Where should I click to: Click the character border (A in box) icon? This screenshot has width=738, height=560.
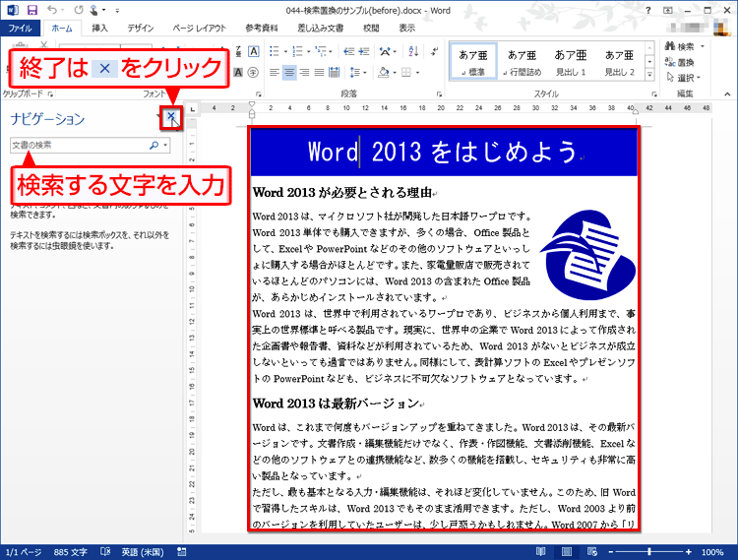click(x=253, y=51)
